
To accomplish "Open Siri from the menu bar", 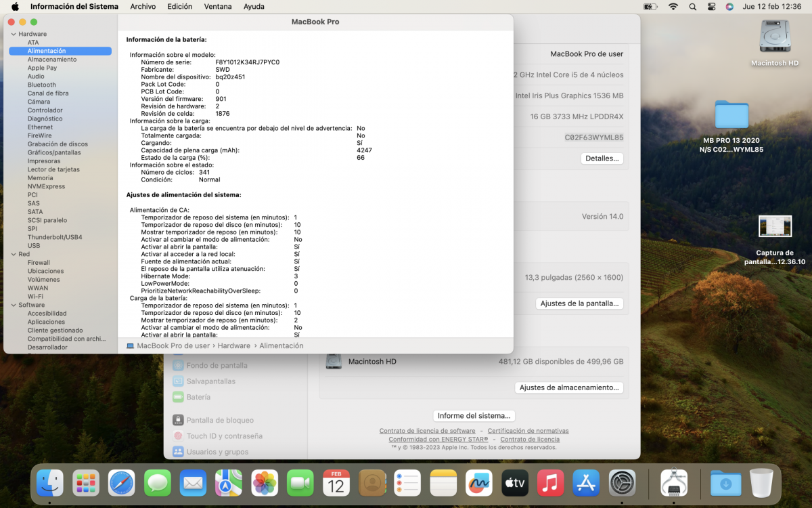I will tap(729, 6).
